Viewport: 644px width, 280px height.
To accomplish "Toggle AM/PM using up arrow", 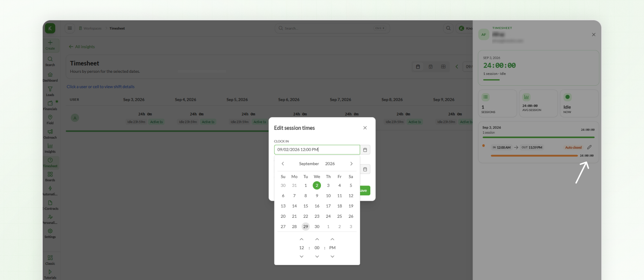I will click(332, 239).
